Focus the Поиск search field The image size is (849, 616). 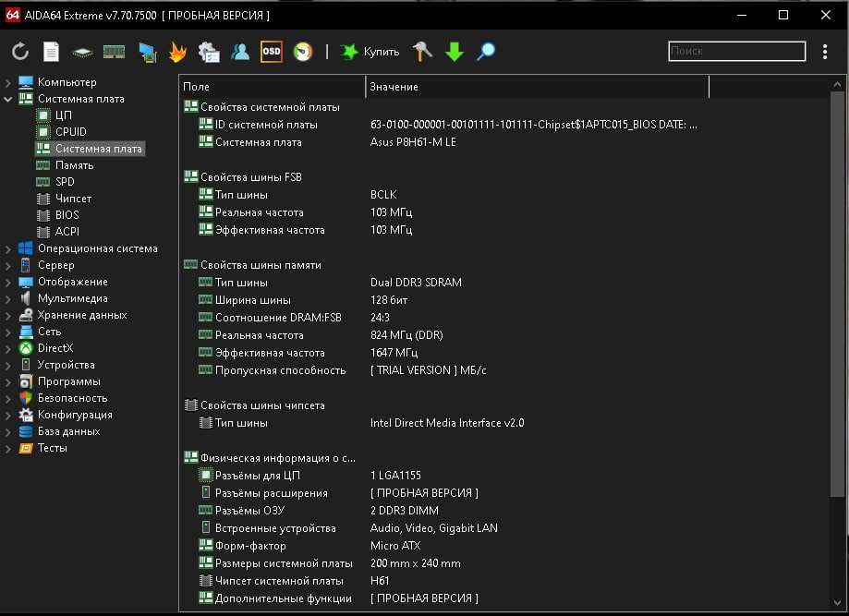pyautogui.click(x=737, y=52)
